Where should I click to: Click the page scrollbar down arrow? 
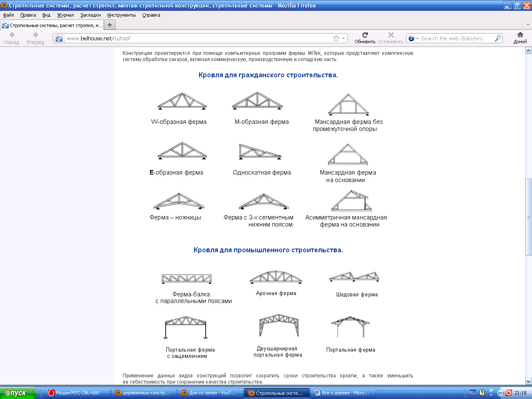528,382
